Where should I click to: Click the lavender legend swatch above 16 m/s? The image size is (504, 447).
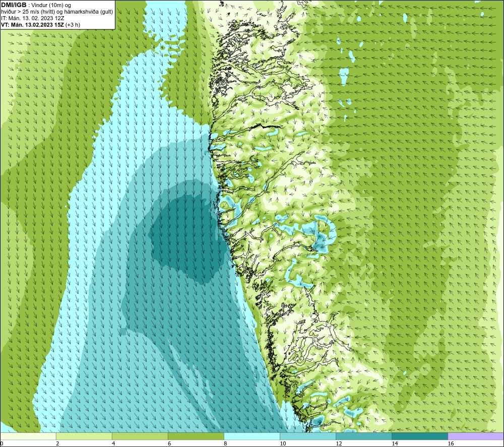476,436
